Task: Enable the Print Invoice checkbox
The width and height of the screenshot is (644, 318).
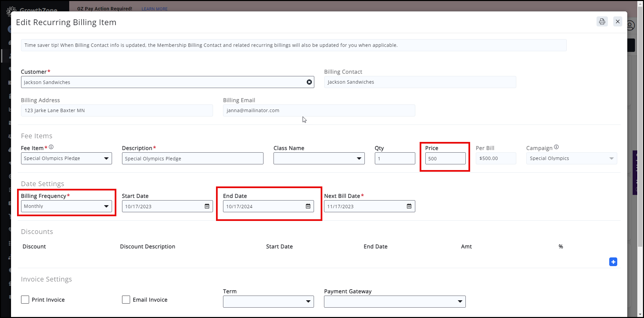Action: tap(25, 300)
